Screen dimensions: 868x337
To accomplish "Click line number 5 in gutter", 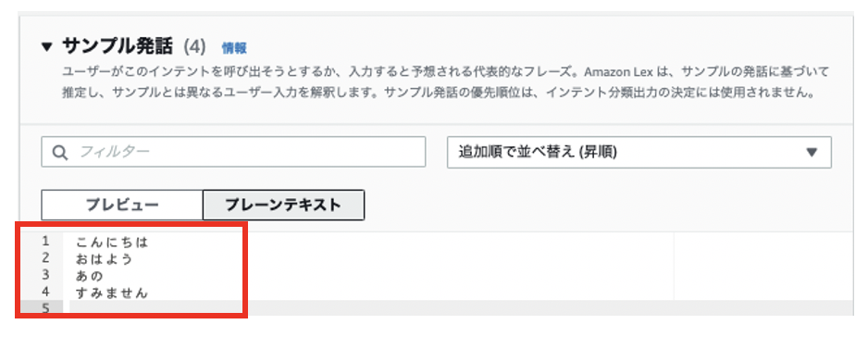I will (x=45, y=308).
